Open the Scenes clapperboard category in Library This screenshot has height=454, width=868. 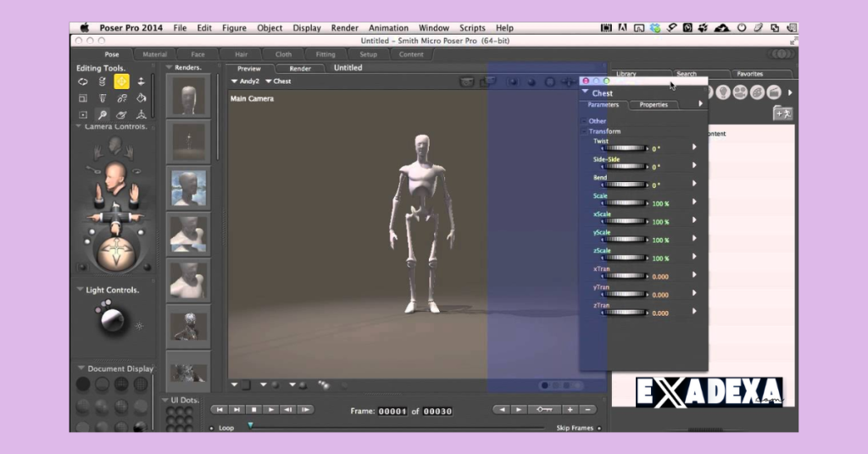pyautogui.click(x=774, y=93)
